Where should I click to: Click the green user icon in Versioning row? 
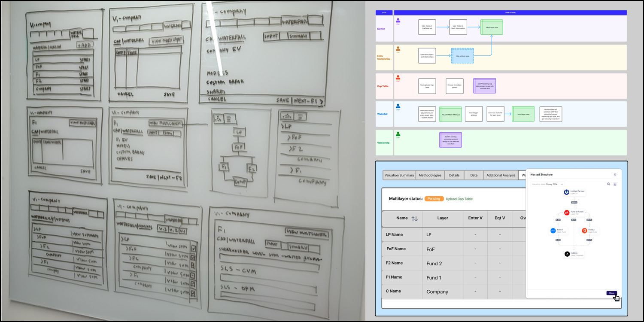(x=398, y=134)
